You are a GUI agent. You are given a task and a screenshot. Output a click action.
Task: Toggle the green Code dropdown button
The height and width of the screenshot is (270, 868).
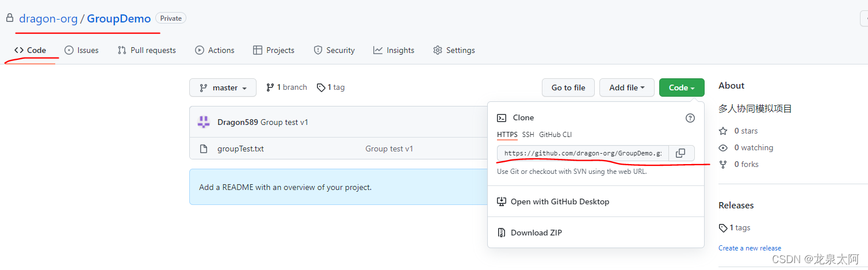click(682, 88)
